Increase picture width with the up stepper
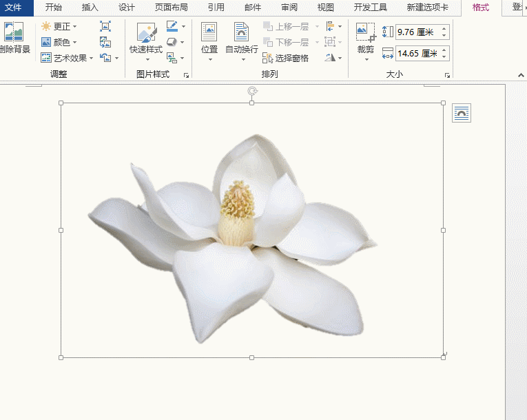Viewport: 527px width, 420px height. coord(444,50)
